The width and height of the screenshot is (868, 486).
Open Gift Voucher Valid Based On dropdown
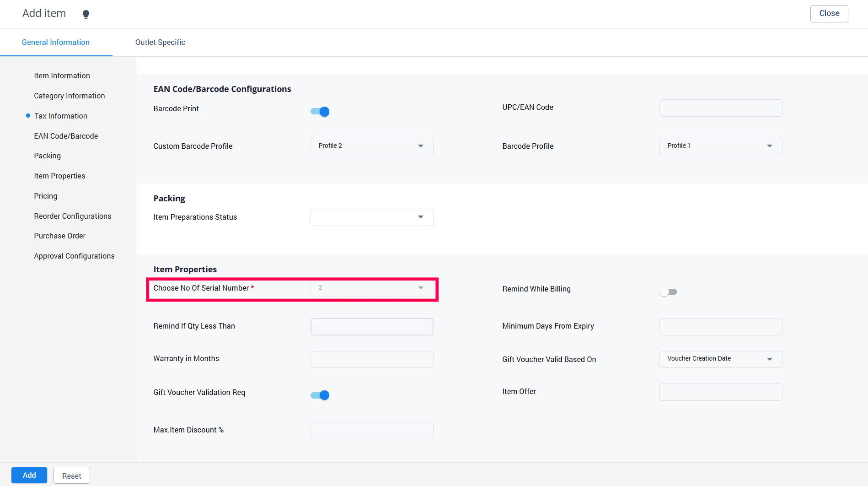coord(720,359)
